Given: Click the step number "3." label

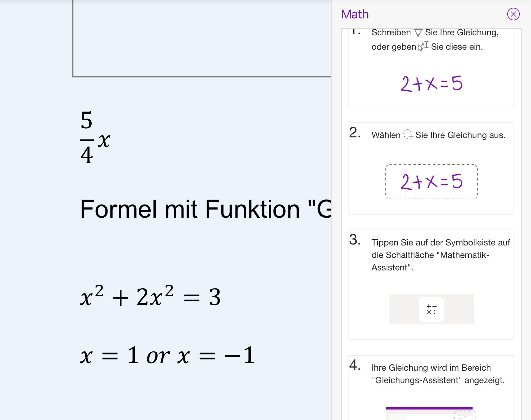Looking at the screenshot, I should pos(355,240).
